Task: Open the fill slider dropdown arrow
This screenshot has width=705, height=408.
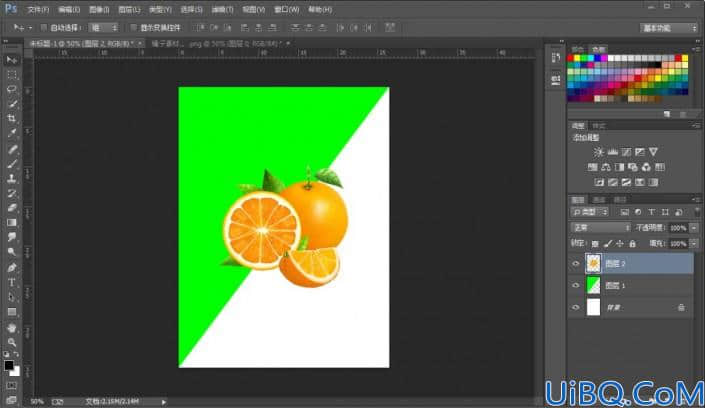Action: pyautogui.click(x=694, y=244)
